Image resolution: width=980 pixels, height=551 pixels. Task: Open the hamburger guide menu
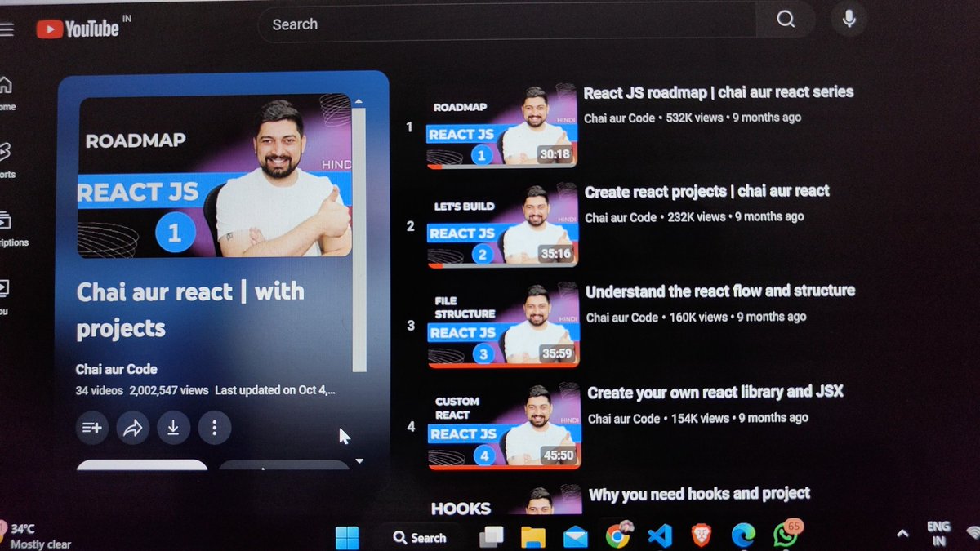(7, 30)
